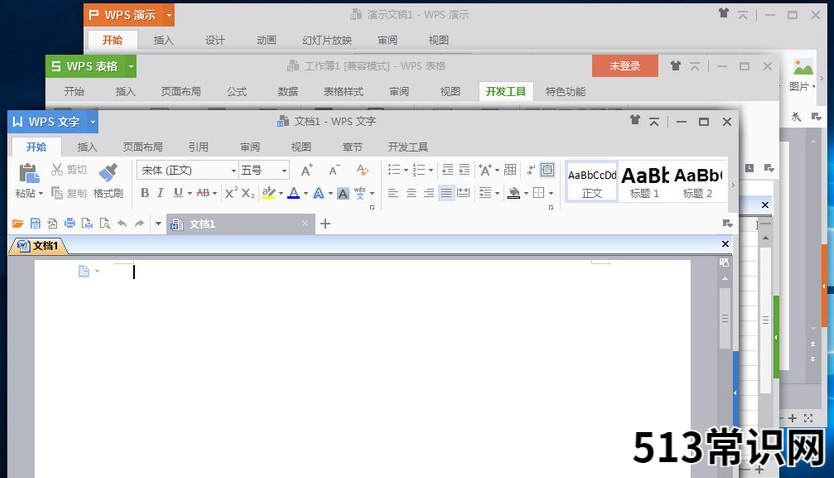Viewport: 834px width, 478px height.
Task: Open the WPS 表格 application menu arrow
Action: click(131, 66)
